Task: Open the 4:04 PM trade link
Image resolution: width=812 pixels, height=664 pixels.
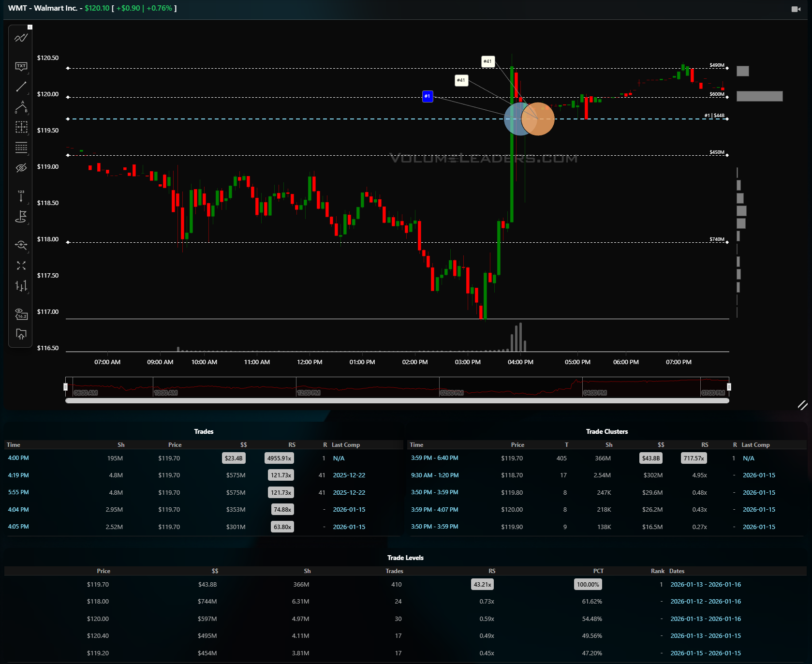Action: coord(18,510)
